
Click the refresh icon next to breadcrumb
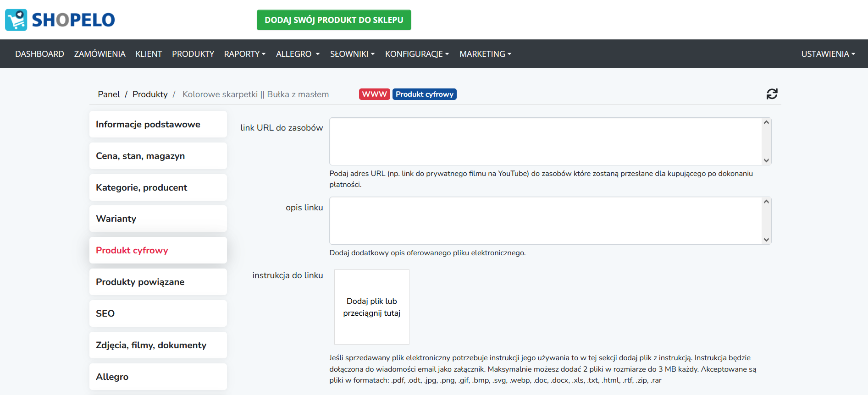tap(772, 94)
